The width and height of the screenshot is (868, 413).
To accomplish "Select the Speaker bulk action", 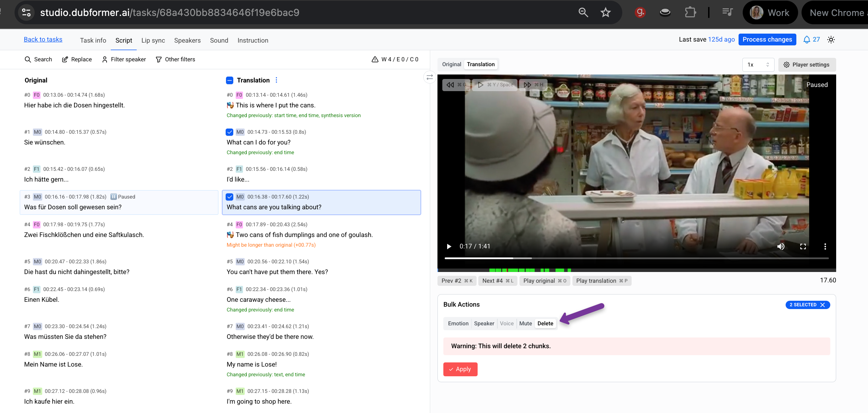I will [484, 324].
